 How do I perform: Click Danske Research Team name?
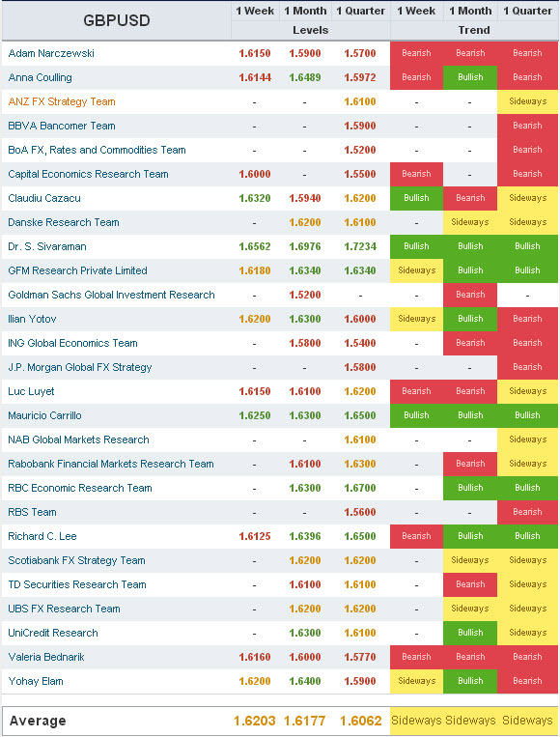pyautogui.click(x=64, y=222)
